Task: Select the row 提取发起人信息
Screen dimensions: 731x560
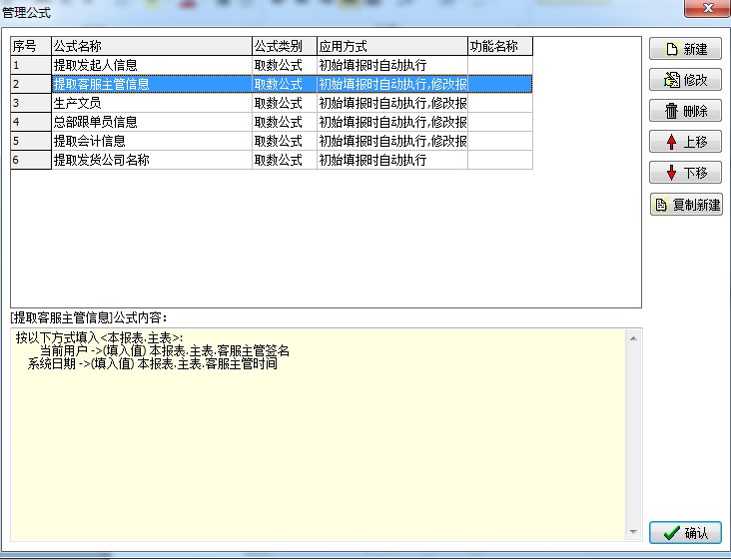Action: [x=272, y=65]
